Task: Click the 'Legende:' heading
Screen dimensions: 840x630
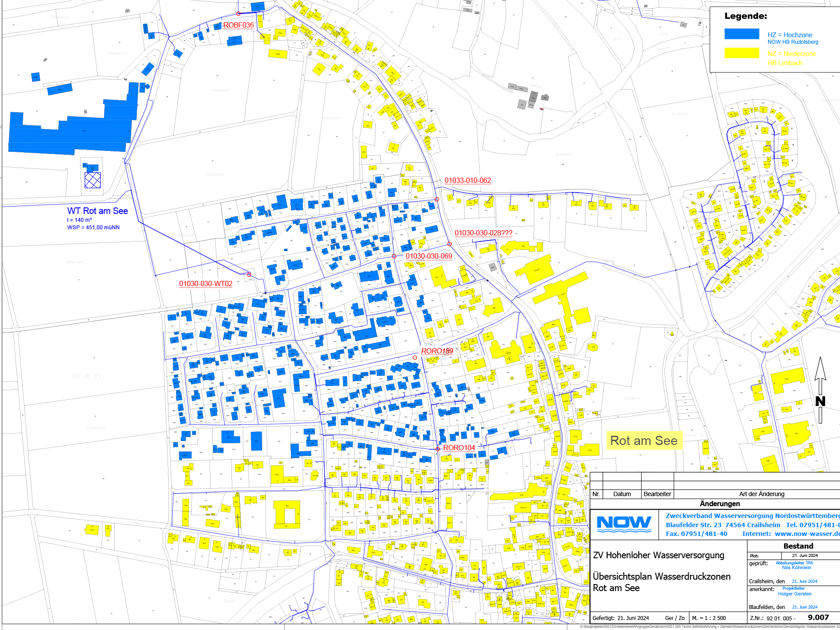Action: tap(745, 16)
